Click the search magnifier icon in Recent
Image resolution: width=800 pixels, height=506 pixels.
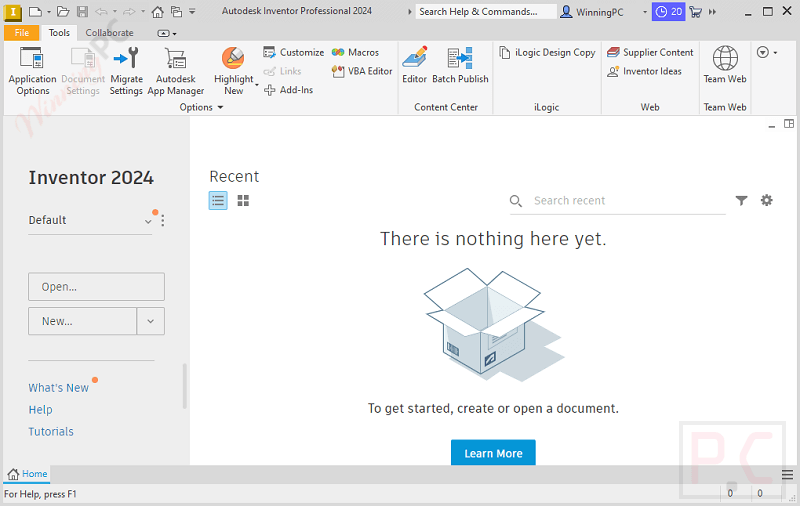click(515, 201)
